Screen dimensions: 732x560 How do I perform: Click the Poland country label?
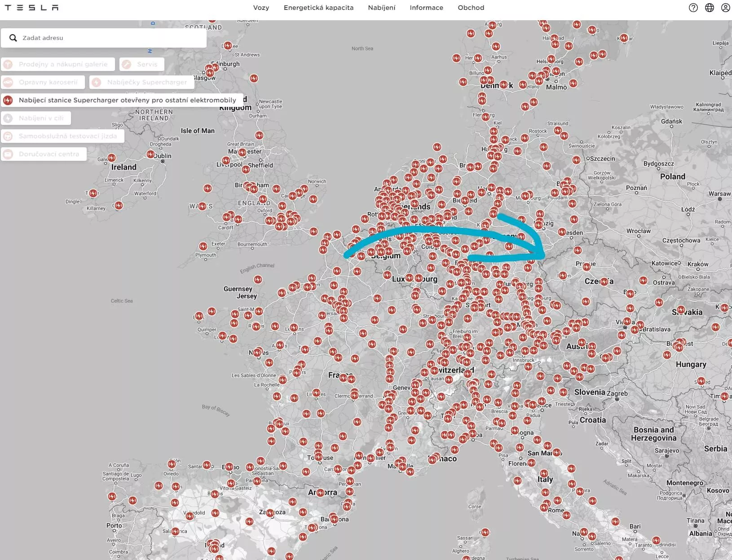(673, 176)
